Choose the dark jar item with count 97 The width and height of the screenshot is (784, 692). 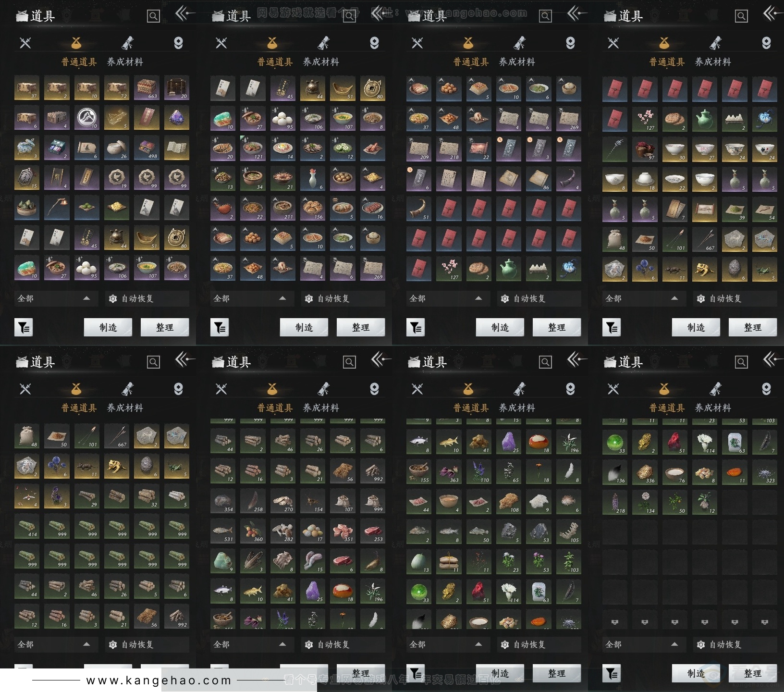point(645,148)
